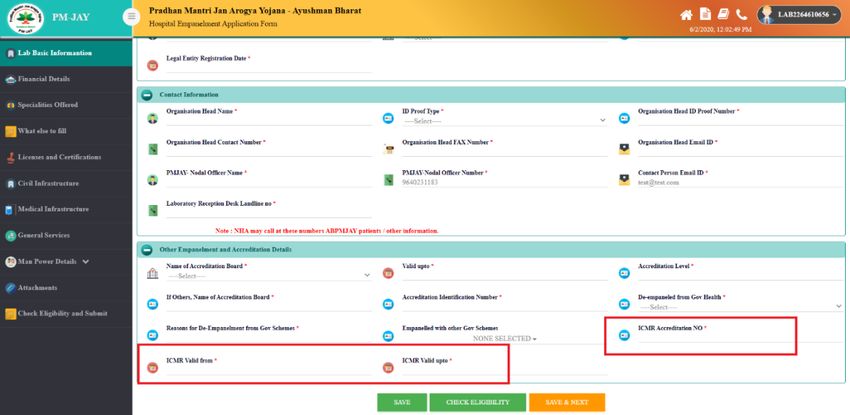Click the Organisation Head Contact Number phone icon
850x415 pixels.
pos(152,149)
